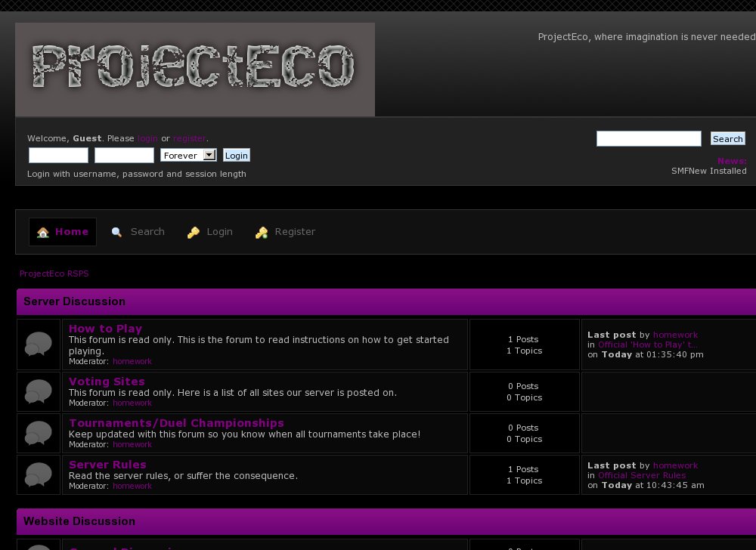
Task: Select the Search magnifying glass icon
Action: (116, 232)
